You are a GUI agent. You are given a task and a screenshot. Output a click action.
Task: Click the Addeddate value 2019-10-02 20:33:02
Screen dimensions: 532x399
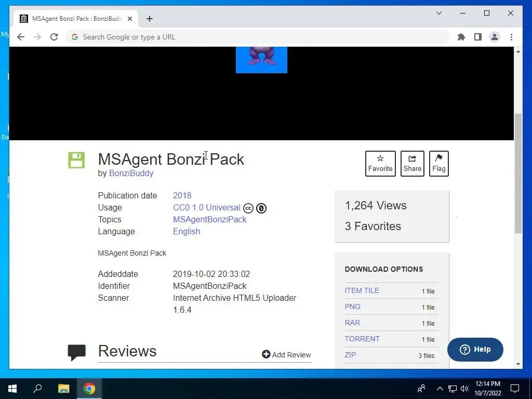pyautogui.click(x=211, y=274)
